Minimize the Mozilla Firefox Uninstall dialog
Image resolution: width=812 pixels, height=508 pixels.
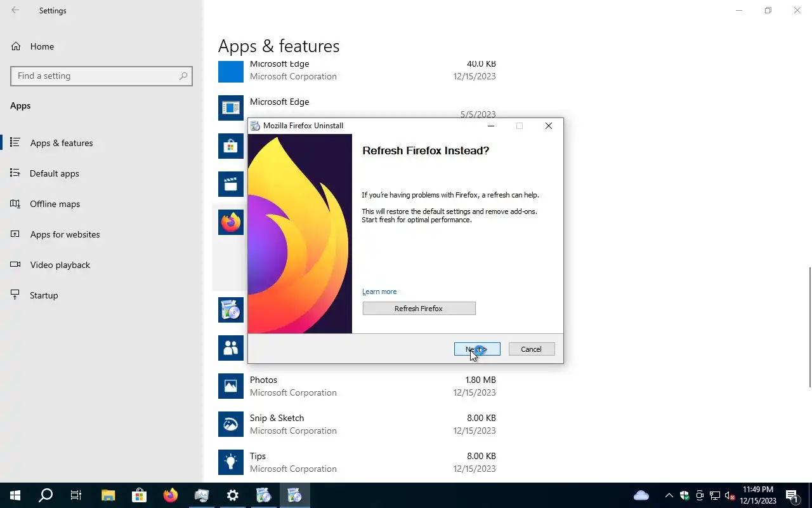(490, 126)
